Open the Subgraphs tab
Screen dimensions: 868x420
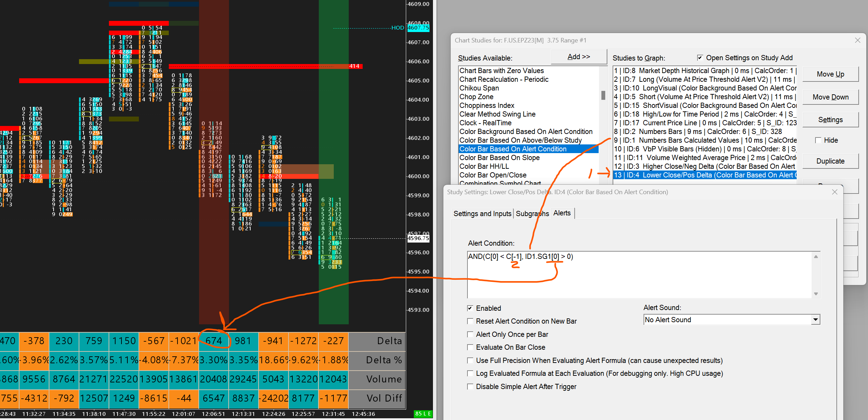[532, 214]
